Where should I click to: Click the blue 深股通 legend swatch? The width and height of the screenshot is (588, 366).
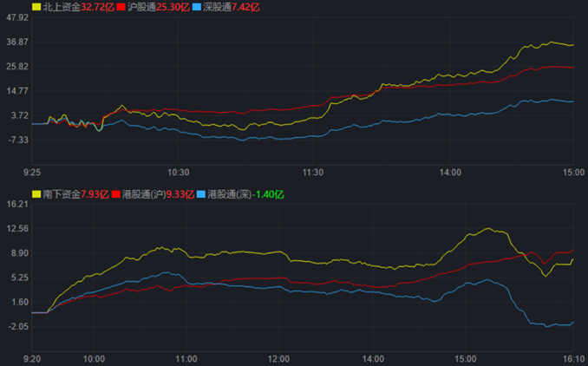(195, 7)
